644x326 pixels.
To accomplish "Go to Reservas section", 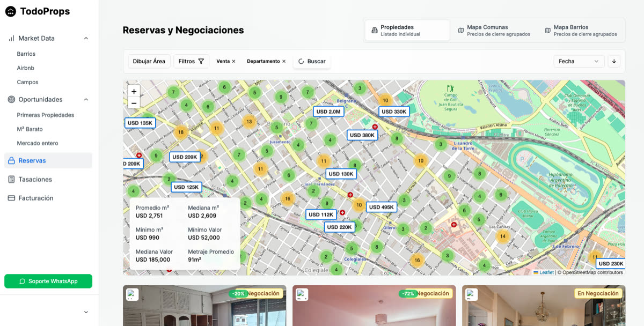I will [48, 160].
